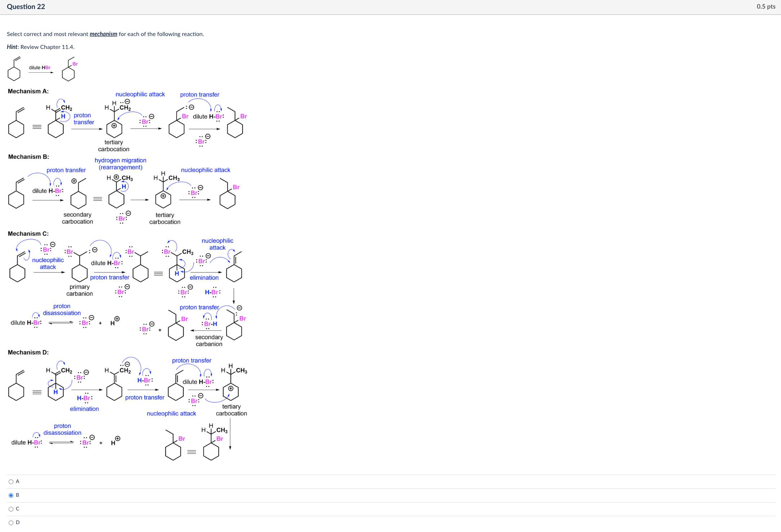The width and height of the screenshot is (781, 532).
Task: Click the hydrogen migration rearrangement label
Action: (120, 164)
